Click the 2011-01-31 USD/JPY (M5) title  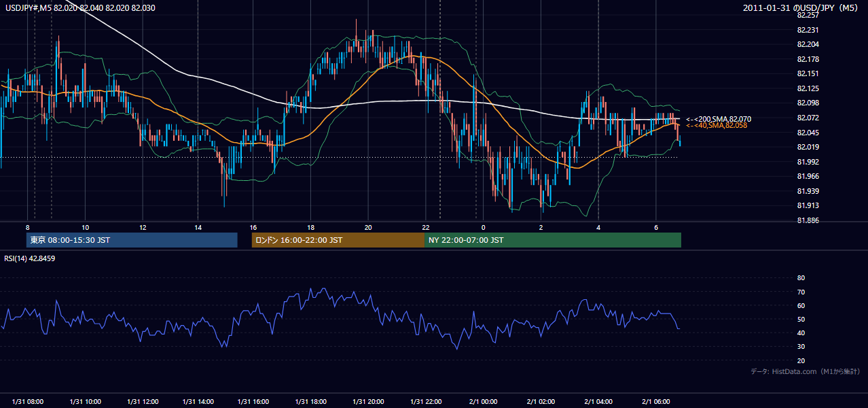[x=801, y=8]
